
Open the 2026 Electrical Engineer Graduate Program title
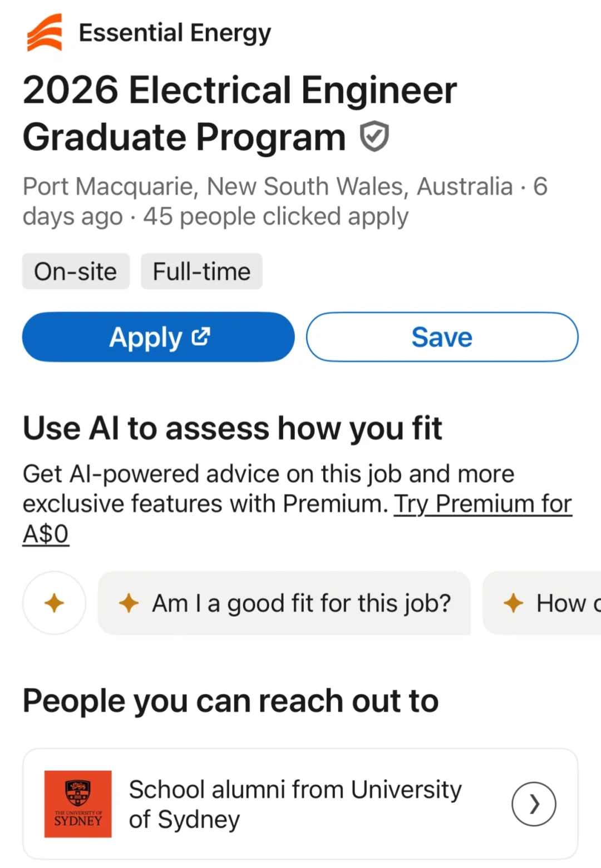point(239,113)
